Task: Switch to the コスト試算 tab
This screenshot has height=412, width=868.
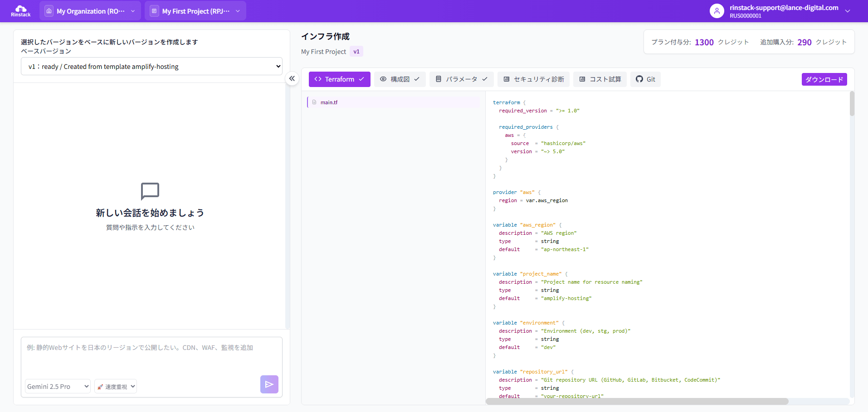Action: pyautogui.click(x=600, y=79)
